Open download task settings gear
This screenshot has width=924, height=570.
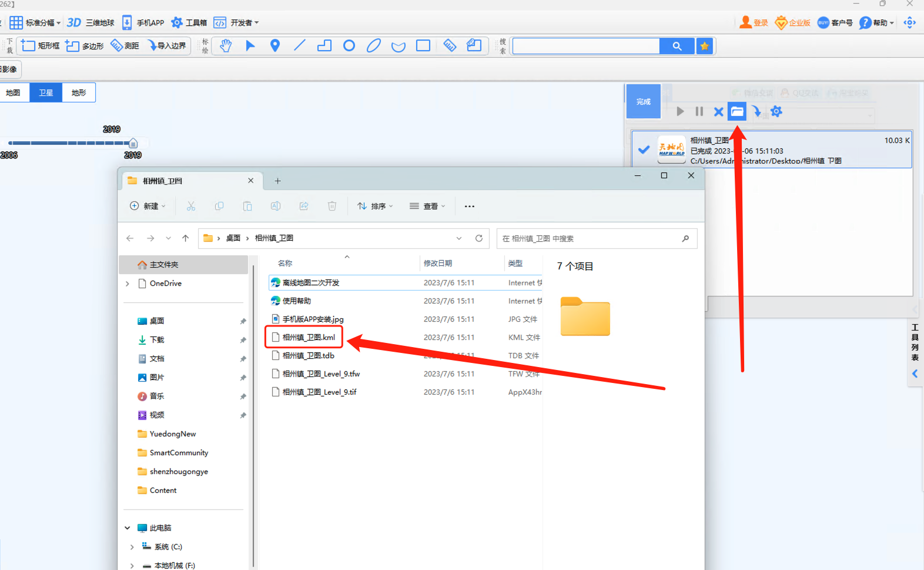click(776, 111)
